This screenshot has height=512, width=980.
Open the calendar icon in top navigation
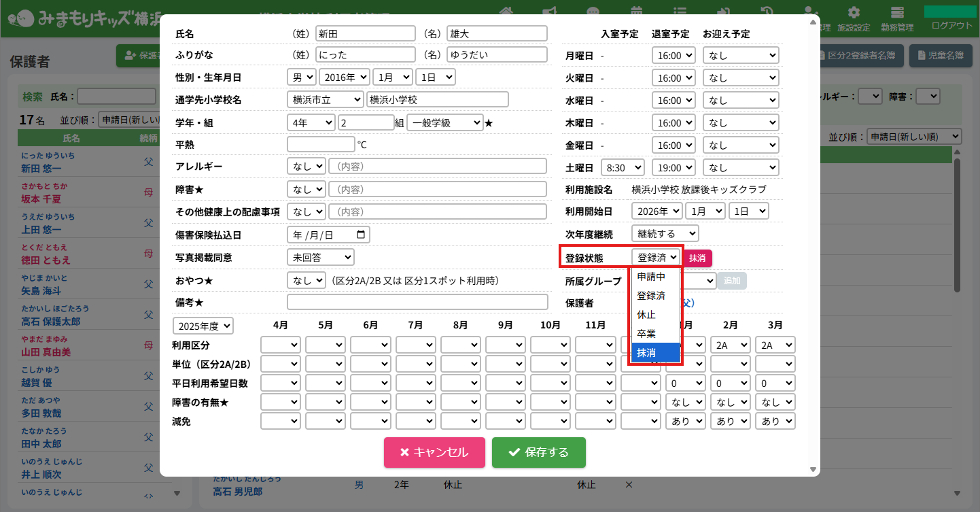pyautogui.click(x=637, y=12)
